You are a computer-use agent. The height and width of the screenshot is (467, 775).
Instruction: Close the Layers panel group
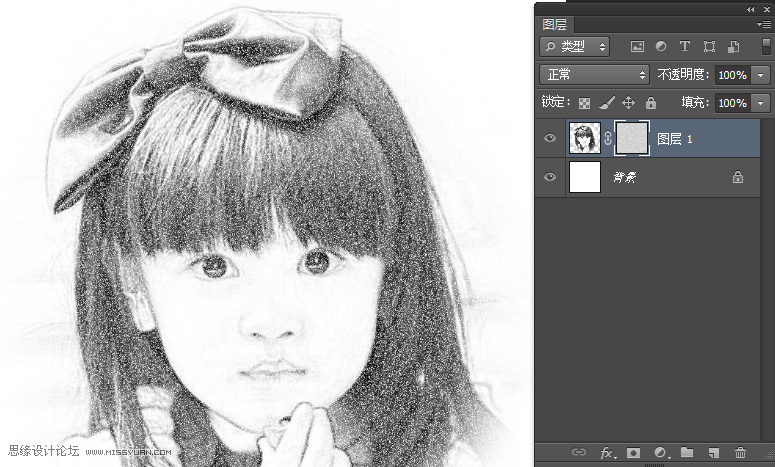click(x=767, y=9)
